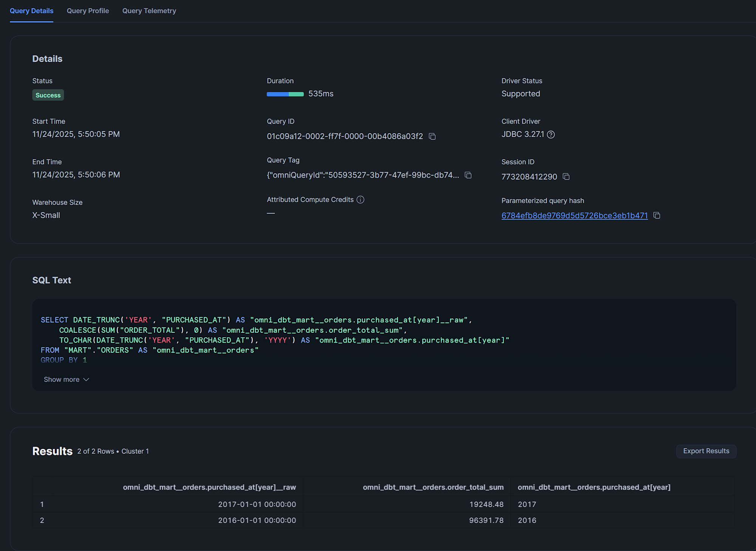This screenshot has width=756, height=551.
Task: Open the parameterized query hash link
Action: [x=574, y=216]
